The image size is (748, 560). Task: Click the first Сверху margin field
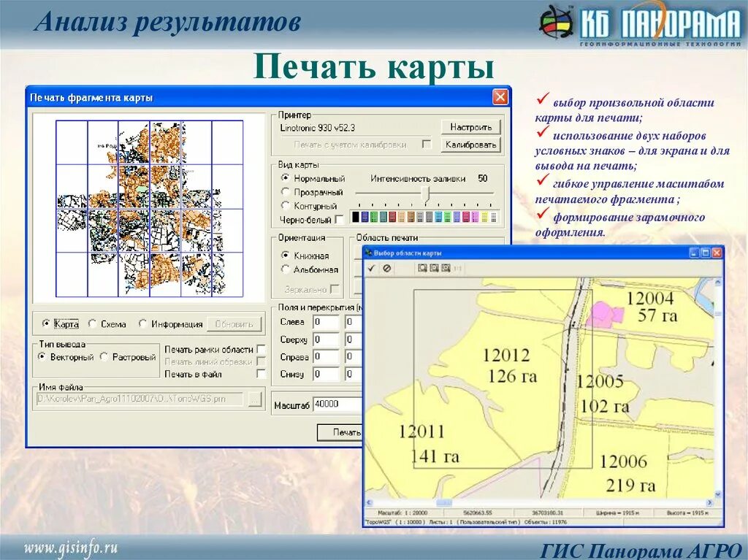pos(327,340)
